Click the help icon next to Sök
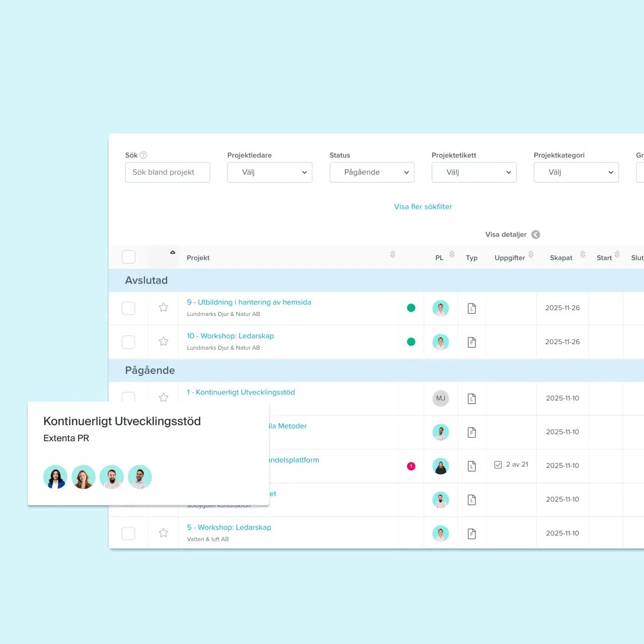 point(143,155)
